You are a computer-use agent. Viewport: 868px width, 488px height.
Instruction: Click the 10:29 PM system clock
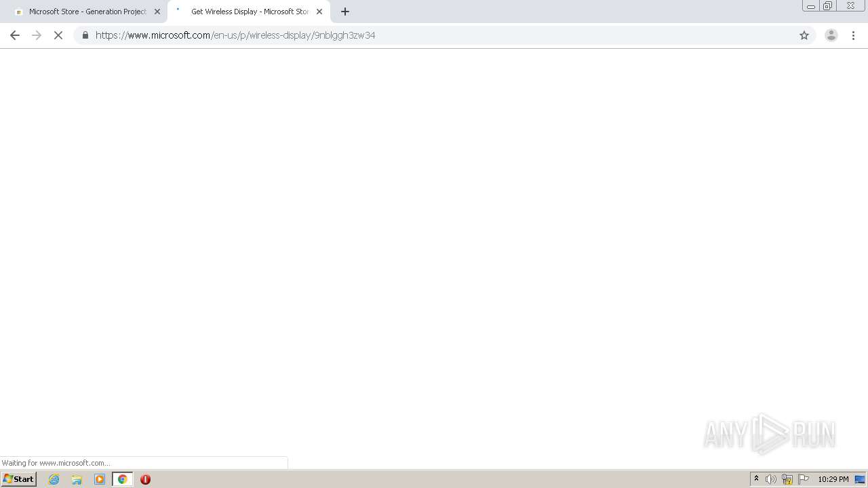click(x=833, y=479)
